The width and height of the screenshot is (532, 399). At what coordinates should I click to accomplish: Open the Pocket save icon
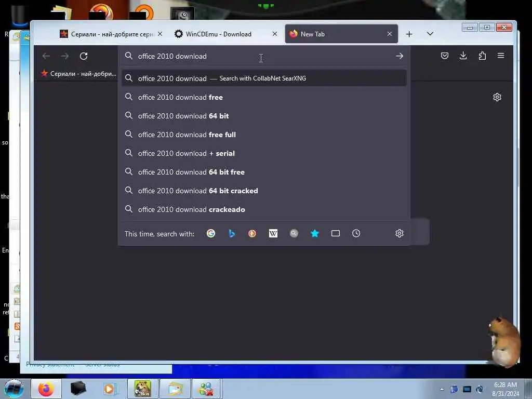click(445, 56)
